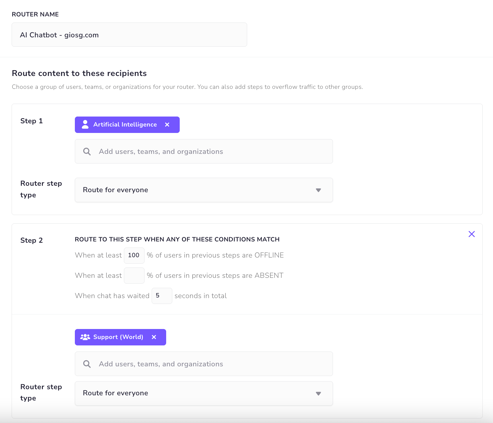Focus Step 2 add users search field

[204, 364]
